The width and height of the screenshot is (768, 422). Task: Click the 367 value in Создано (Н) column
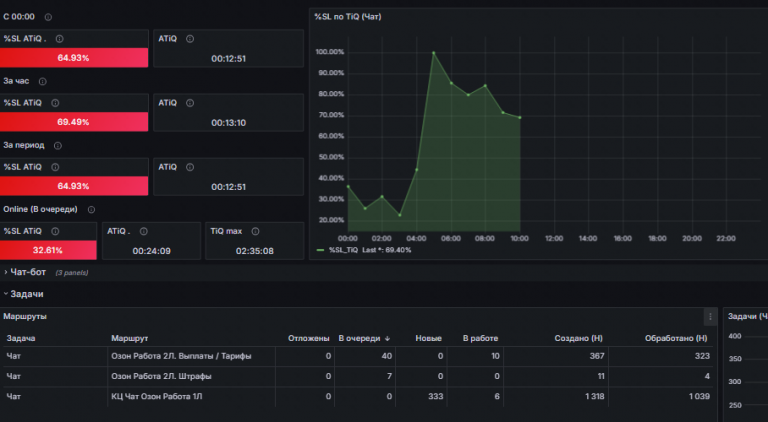[x=597, y=356]
